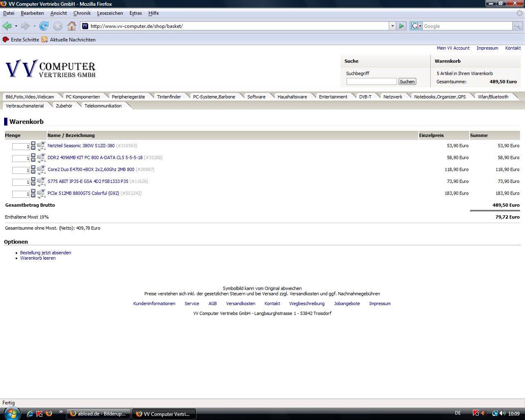Open the search engine selector dropdown

coord(416,26)
